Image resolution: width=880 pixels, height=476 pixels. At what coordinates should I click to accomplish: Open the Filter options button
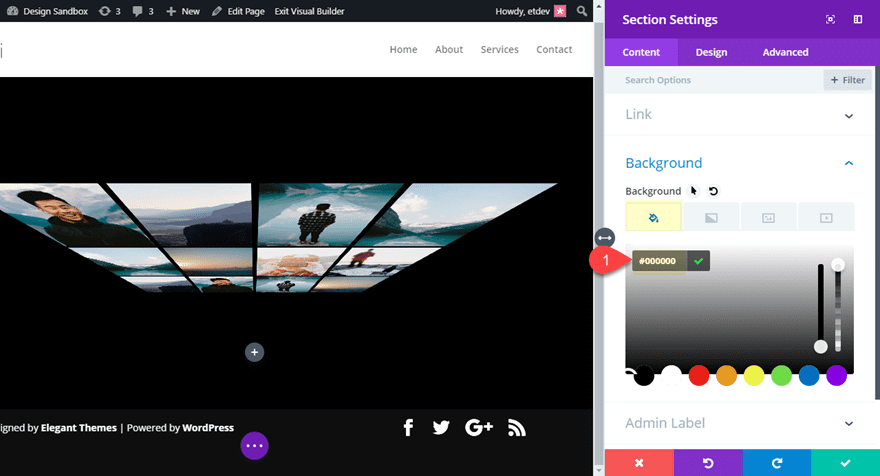click(847, 80)
